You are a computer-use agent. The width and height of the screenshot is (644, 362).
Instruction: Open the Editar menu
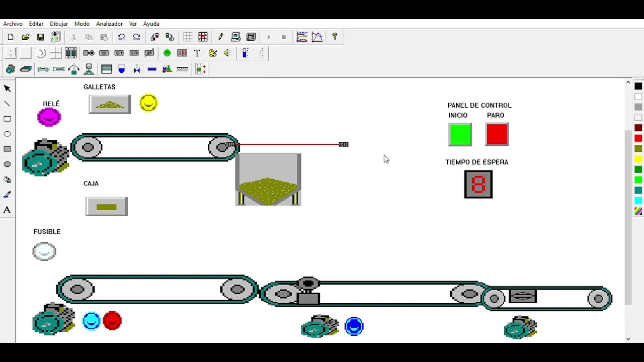pyautogui.click(x=36, y=24)
